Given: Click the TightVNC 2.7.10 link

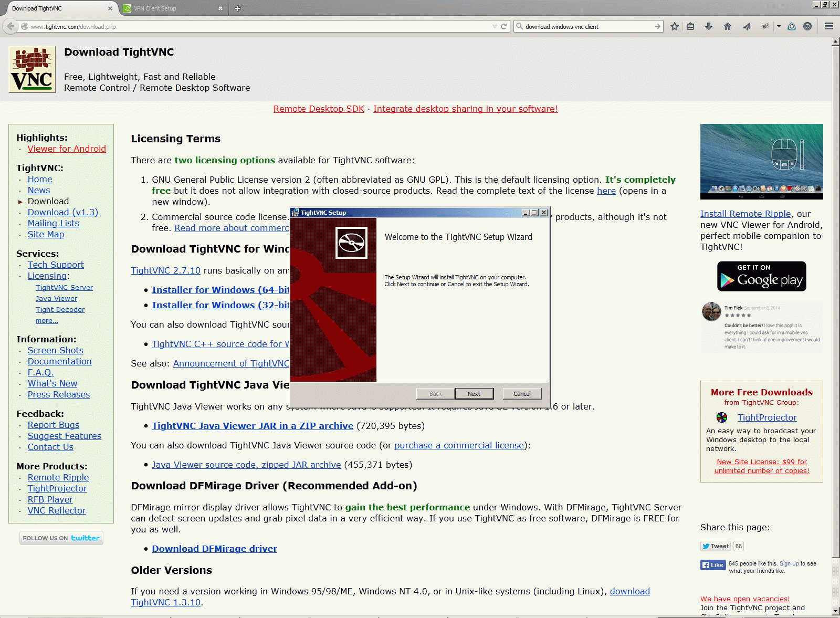Looking at the screenshot, I should click(165, 270).
